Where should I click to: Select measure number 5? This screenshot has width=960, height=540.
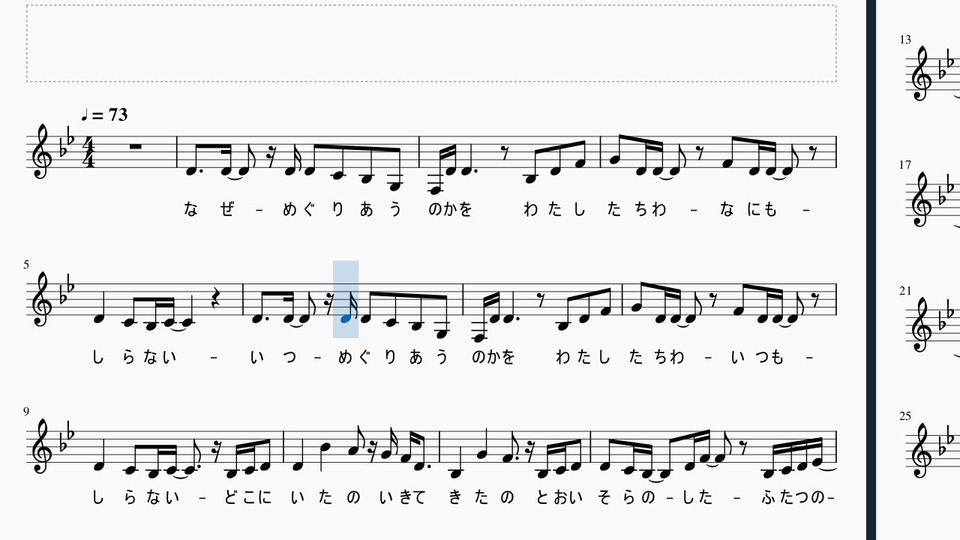26,264
